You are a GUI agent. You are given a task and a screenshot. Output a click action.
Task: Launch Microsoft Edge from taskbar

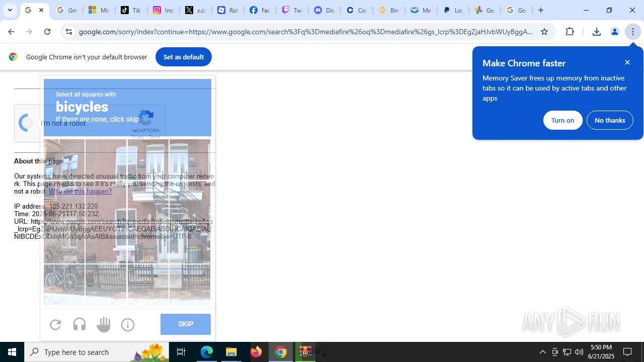pyautogui.click(x=207, y=352)
